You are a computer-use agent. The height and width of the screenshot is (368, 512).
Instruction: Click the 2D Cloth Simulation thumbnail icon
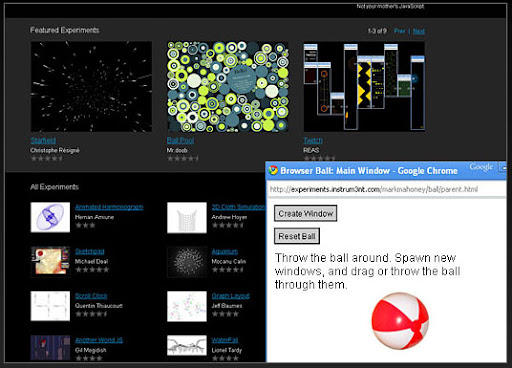pos(187,217)
